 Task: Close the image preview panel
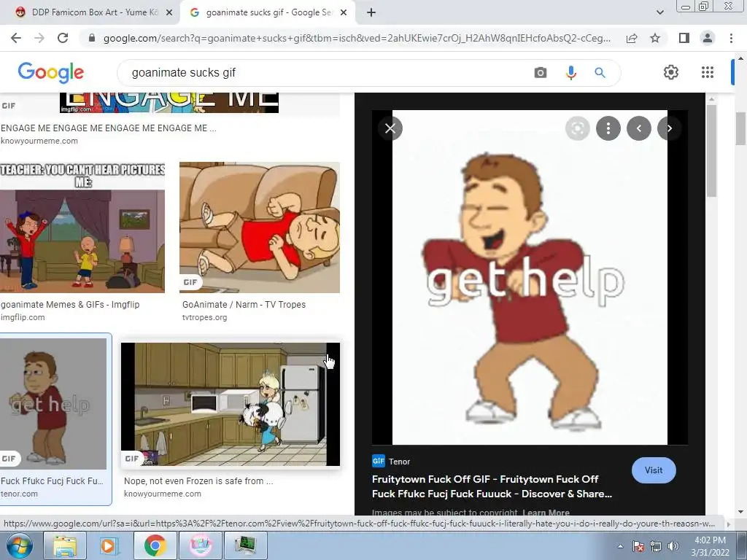pos(390,128)
